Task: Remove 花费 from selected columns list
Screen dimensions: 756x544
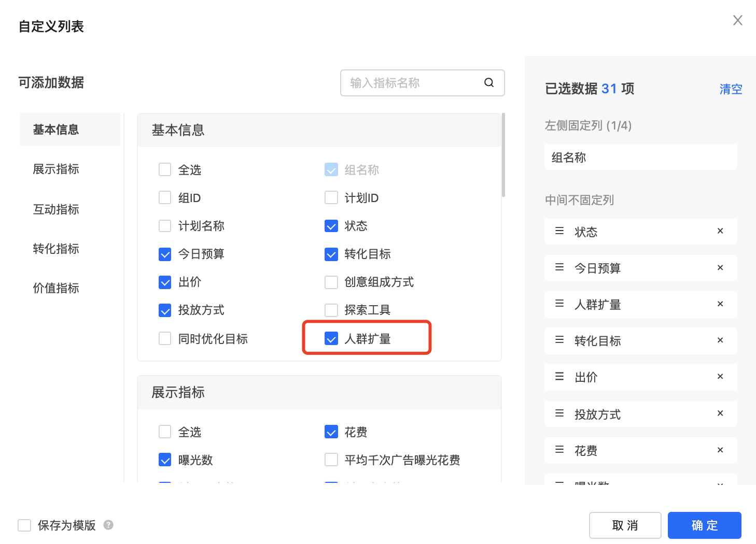Action: point(720,450)
